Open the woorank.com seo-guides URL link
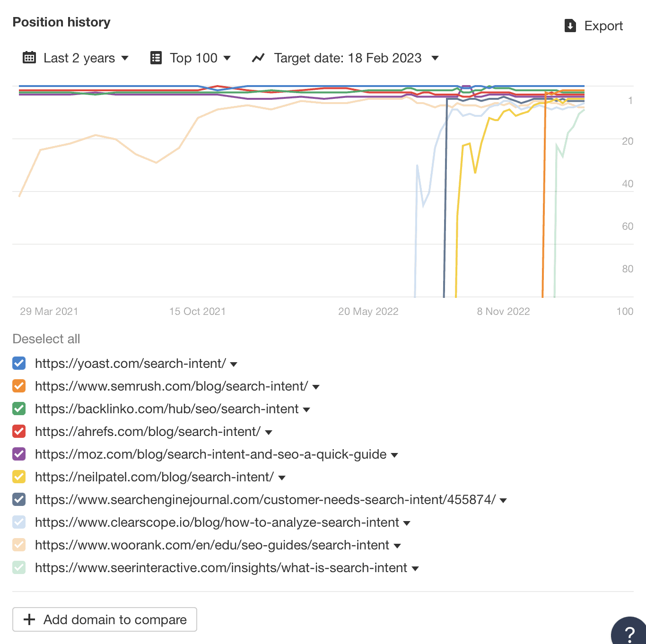 point(212,545)
